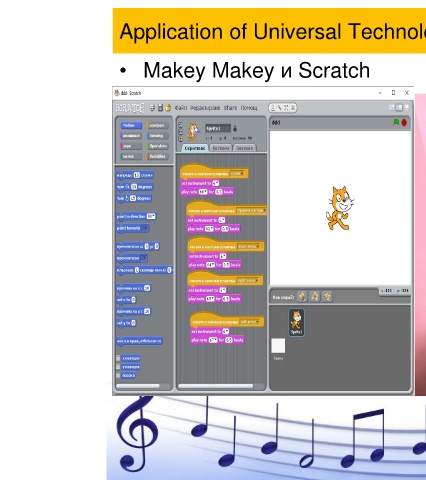Open note dropdown in first play note block
The height and width of the screenshot is (480, 426).
click(203, 192)
